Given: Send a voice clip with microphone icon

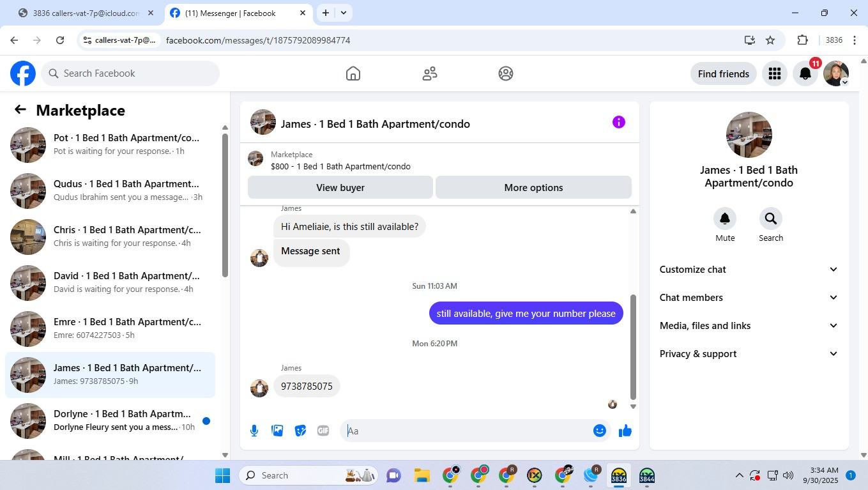Looking at the screenshot, I should pos(254,431).
